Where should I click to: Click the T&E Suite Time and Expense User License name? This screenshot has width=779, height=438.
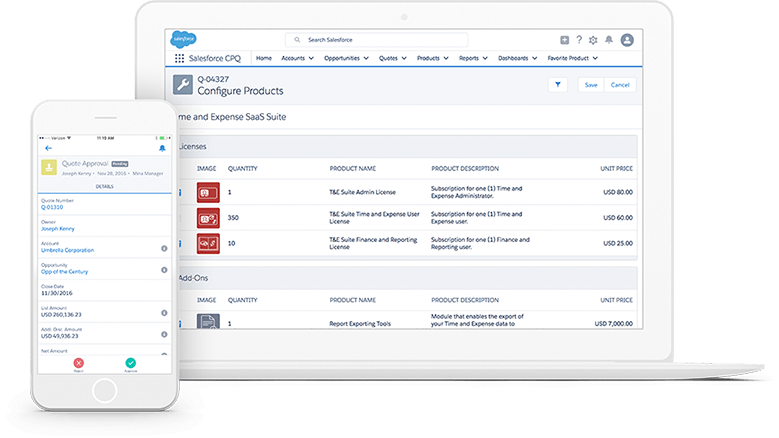click(375, 218)
